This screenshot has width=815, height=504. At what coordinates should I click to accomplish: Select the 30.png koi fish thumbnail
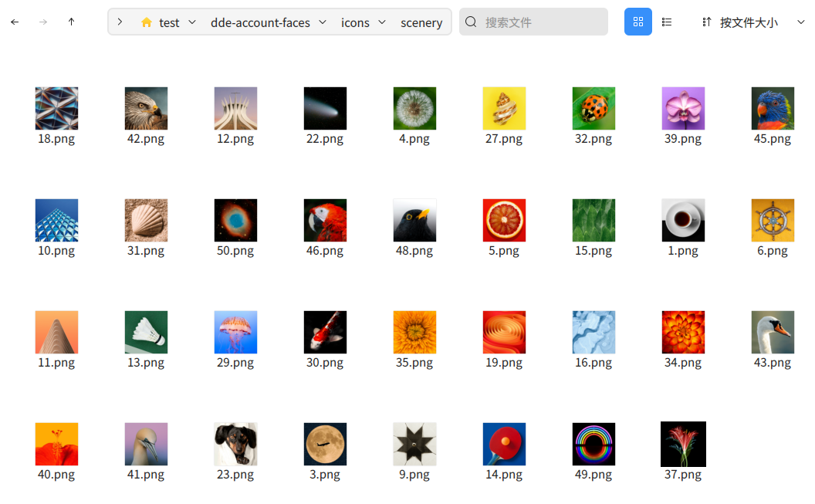[325, 332]
